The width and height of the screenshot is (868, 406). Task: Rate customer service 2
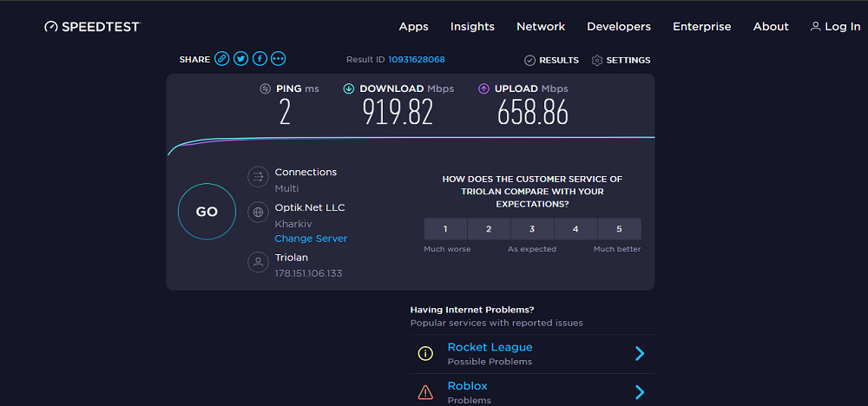pos(489,229)
